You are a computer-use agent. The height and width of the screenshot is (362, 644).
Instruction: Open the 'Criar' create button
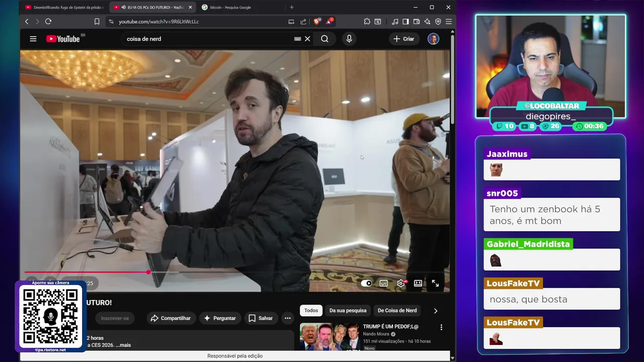404,39
